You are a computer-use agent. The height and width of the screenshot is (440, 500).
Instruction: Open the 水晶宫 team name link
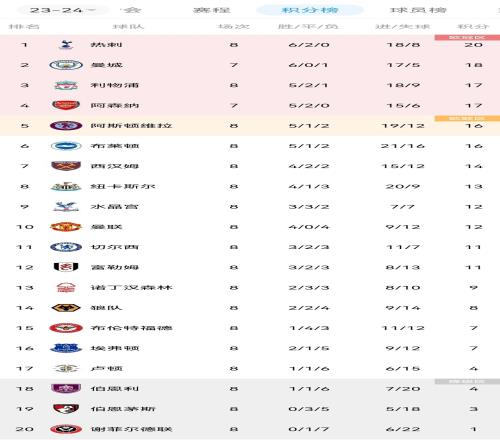click(115, 207)
